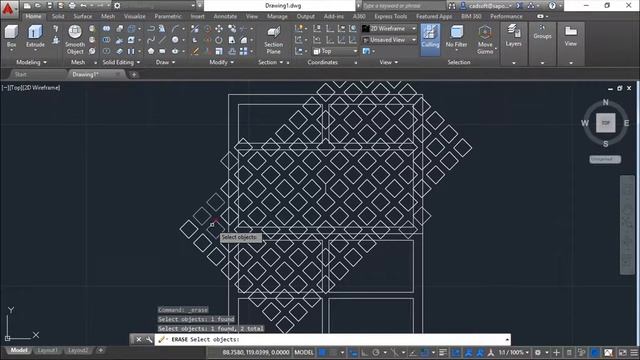Open the Visualize ribbon tab
This screenshot has height=360, width=640.
(x=134, y=16)
